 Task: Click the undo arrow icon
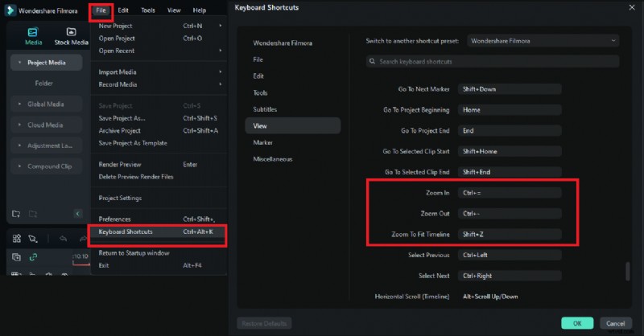pos(63,239)
